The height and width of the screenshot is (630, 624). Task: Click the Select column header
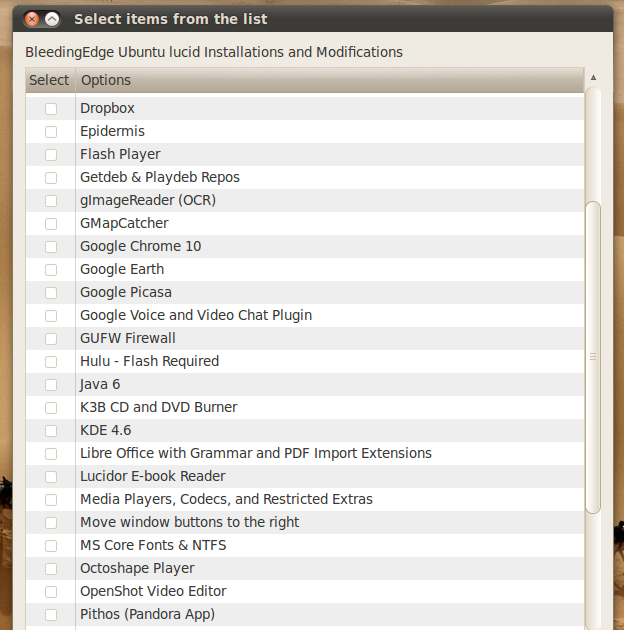(50, 80)
